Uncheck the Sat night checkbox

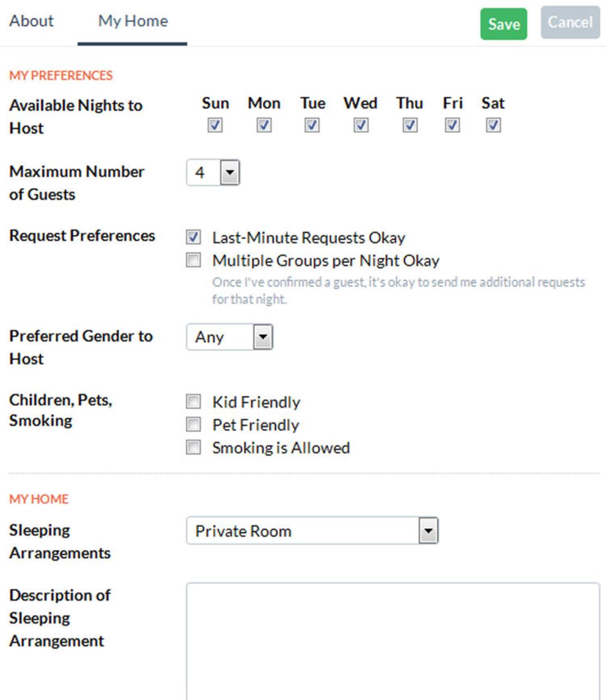click(x=493, y=125)
